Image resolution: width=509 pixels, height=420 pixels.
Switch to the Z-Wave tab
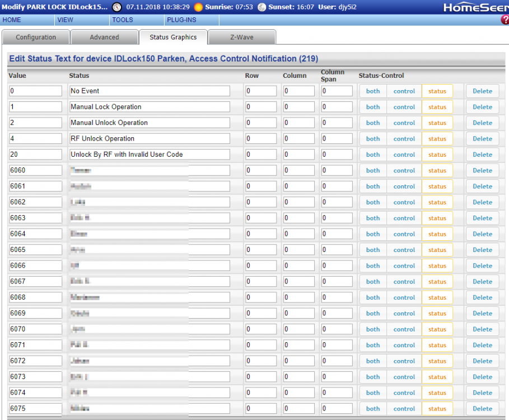[x=241, y=38]
